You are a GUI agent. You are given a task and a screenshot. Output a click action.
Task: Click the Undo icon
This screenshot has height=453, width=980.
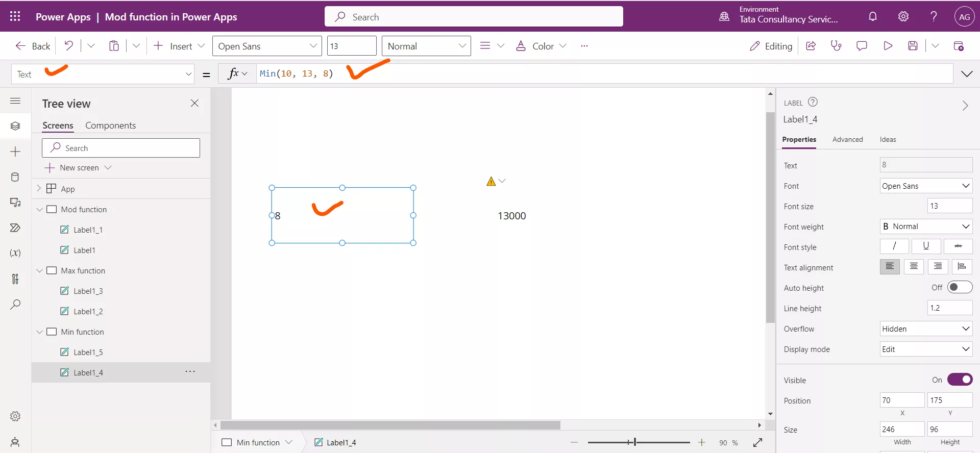(x=68, y=46)
